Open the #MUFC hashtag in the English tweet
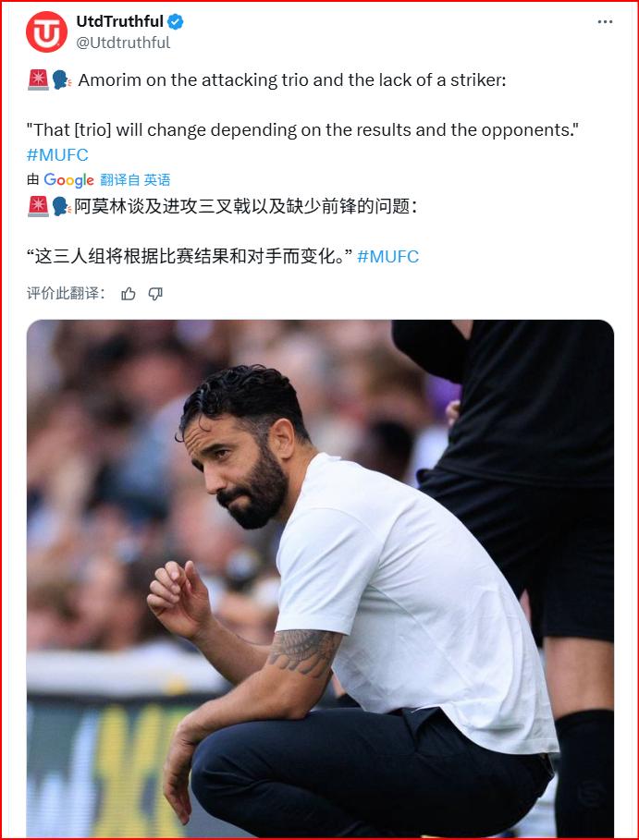 (x=57, y=155)
